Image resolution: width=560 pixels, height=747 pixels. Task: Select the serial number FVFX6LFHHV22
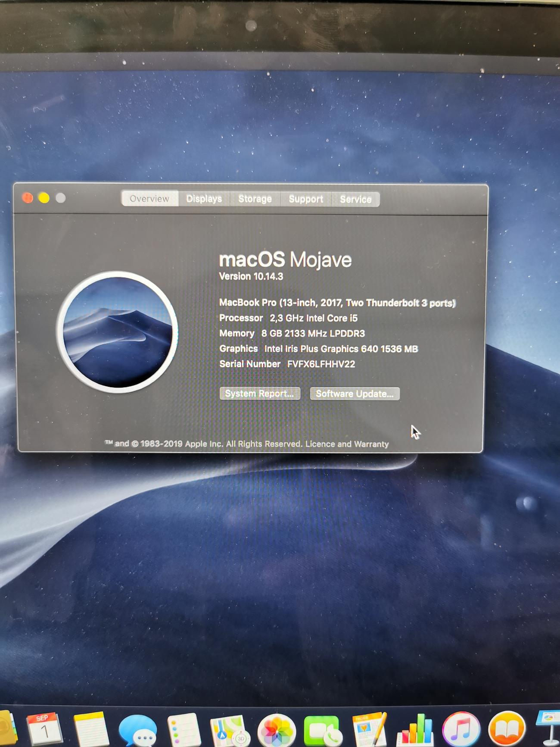point(321,364)
